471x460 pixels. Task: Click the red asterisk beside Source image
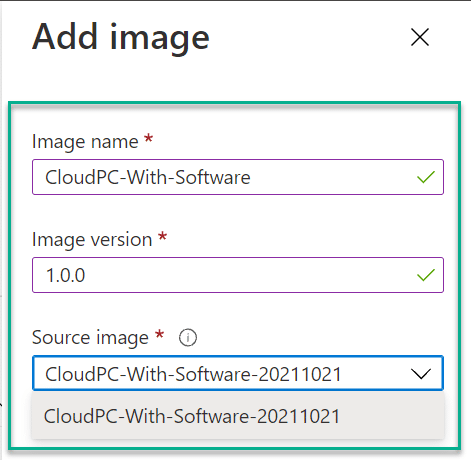pyautogui.click(x=160, y=334)
